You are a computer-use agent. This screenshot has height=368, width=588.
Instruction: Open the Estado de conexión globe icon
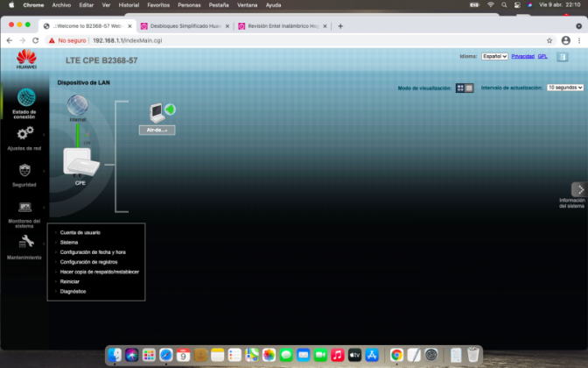26,97
